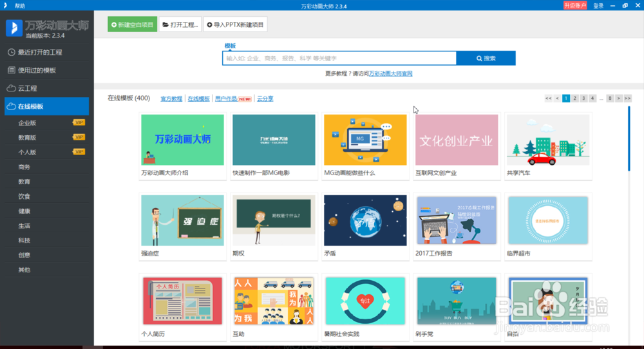The width and height of the screenshot is (644, 349).
Task: Click the 搜索 search button
Action: click(x=486, y=59)
